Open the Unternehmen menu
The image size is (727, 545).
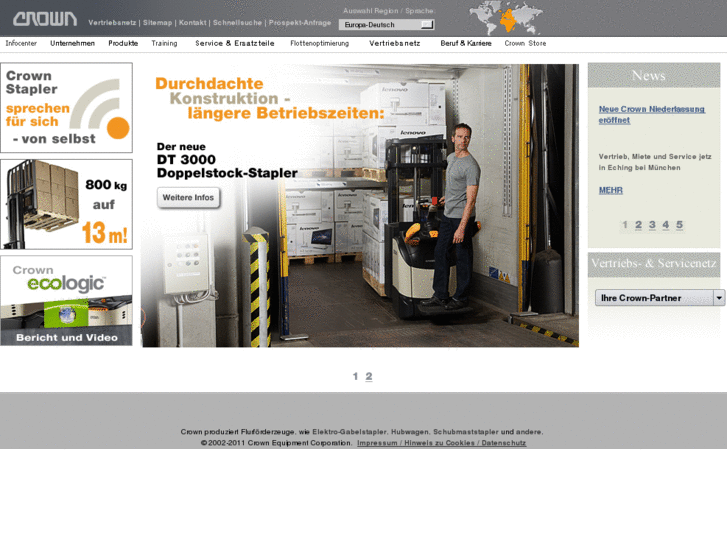[x=72, y=43]
